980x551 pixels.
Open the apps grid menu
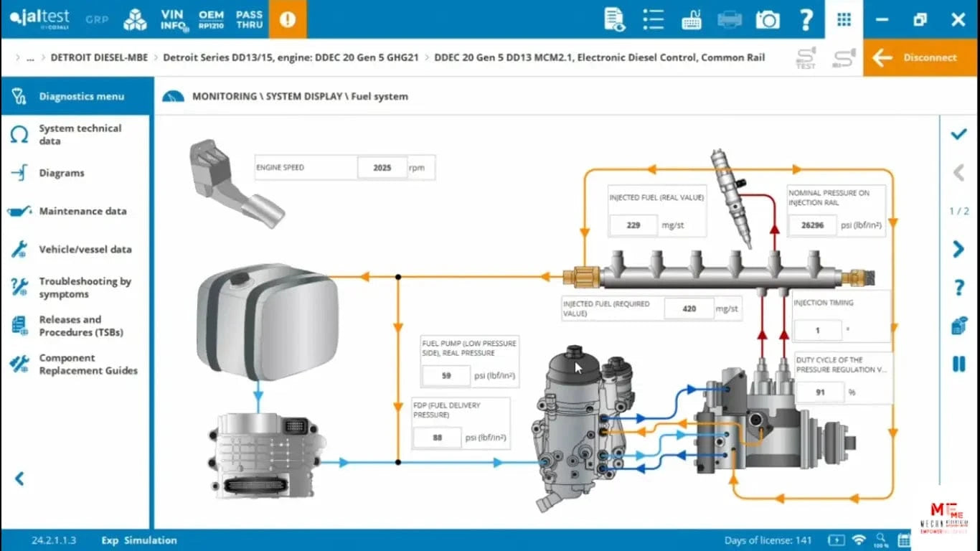(x=844, y=19)
